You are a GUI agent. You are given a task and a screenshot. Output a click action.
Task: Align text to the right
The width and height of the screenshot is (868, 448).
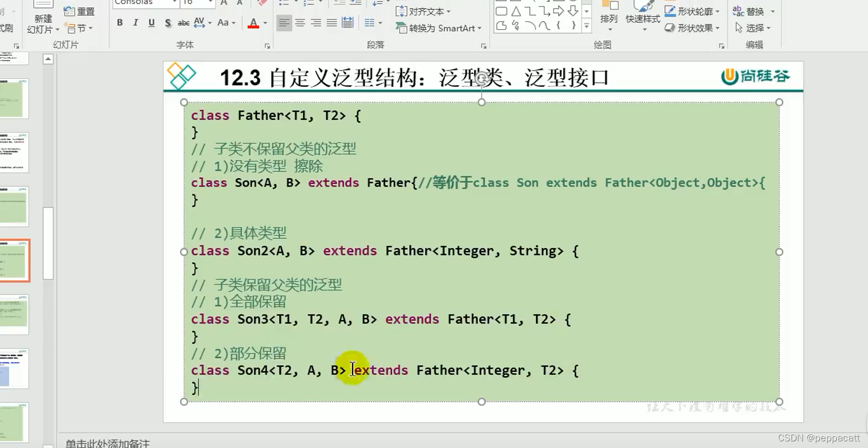click(x=316, y=23)
